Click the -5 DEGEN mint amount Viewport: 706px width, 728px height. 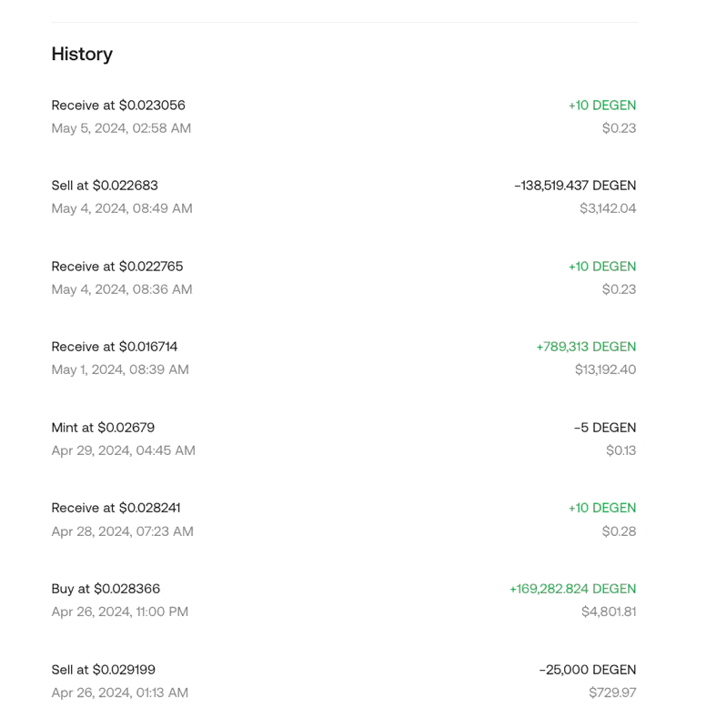[x=605, y=428]
